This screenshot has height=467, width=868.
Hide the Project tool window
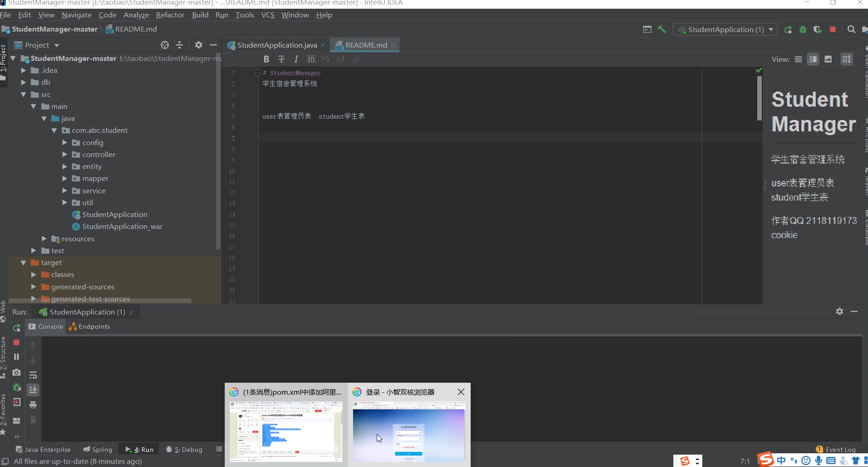[x=213, y=45]
